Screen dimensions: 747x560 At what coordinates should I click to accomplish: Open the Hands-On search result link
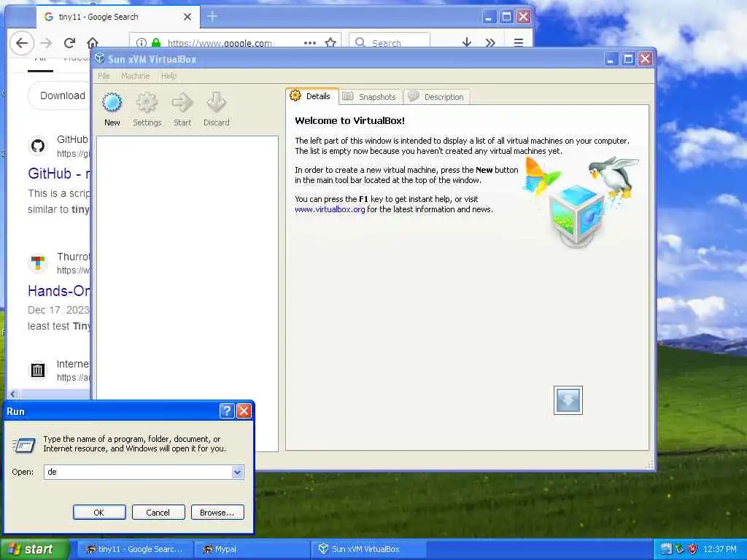(x=59, y=290)
